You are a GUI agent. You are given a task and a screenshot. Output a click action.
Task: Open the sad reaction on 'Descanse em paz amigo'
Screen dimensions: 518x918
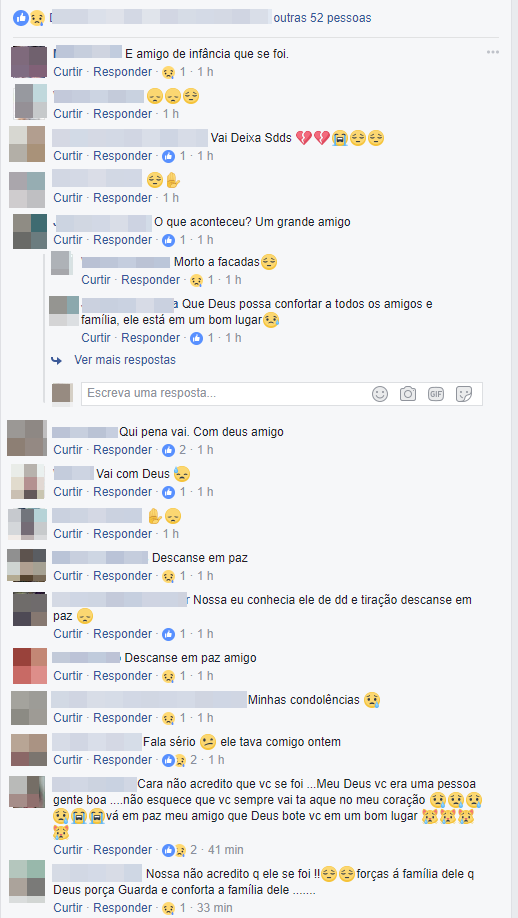click(x=174, y=676)
